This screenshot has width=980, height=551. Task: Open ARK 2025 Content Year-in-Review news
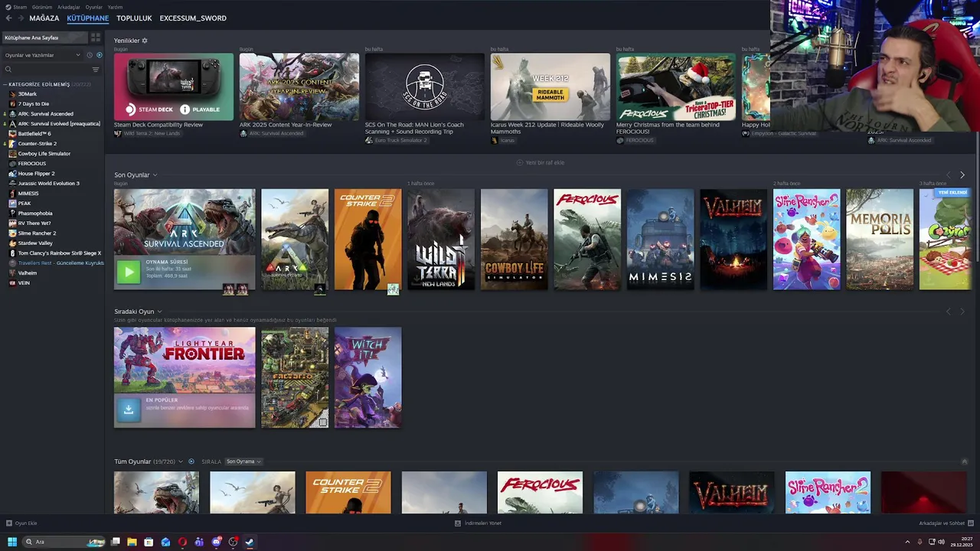pos(299,86)
